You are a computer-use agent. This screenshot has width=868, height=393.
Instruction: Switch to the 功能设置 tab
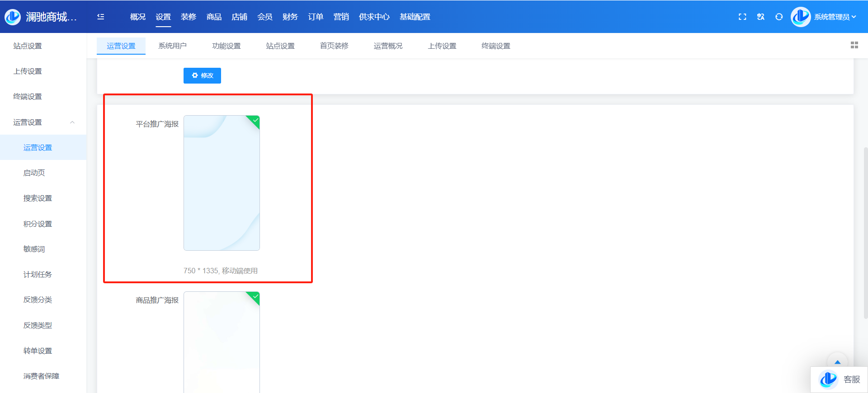226,46
